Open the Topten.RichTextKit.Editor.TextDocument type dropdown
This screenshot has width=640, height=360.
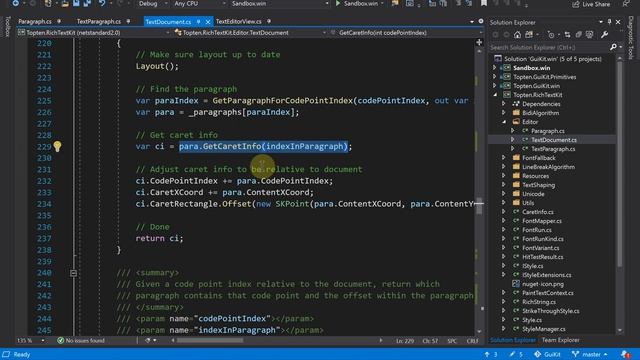tap(250, 33)
